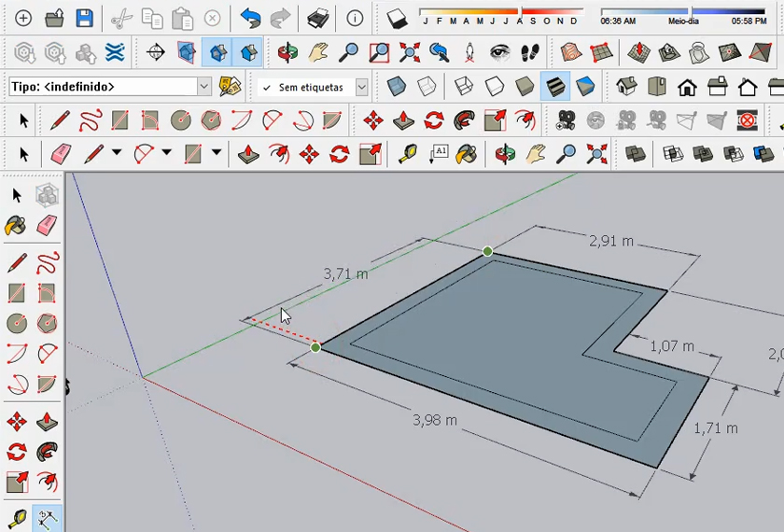
Task: Activate the Dimensions tool in left palette
Action: (x=47, y=517)
